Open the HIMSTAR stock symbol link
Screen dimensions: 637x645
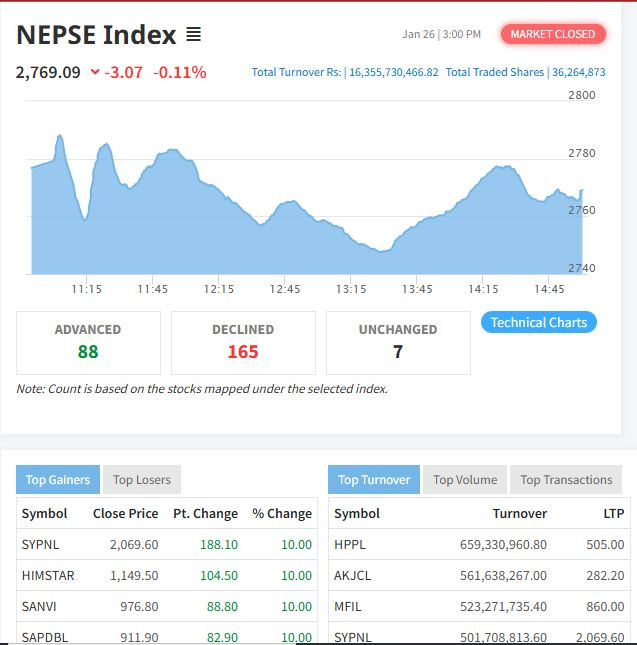[48, 575]
